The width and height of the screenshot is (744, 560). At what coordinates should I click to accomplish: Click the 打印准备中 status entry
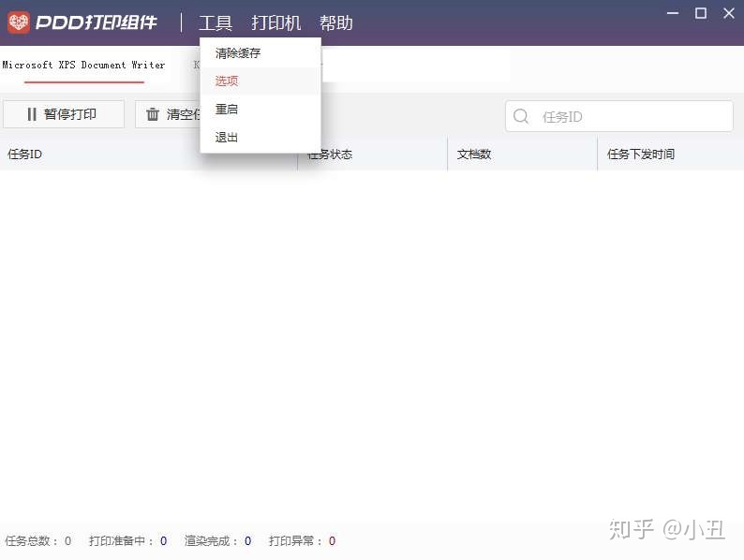[x=127, y=541]
